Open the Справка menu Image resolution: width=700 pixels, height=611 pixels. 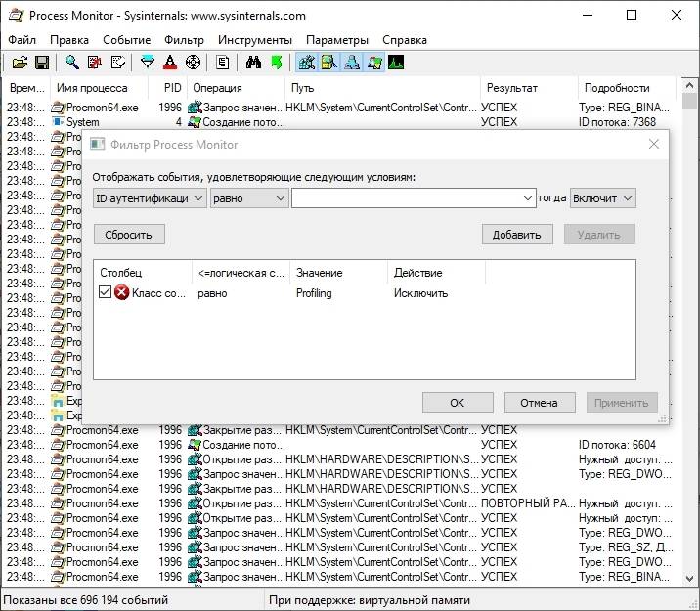tap(405, 40)
